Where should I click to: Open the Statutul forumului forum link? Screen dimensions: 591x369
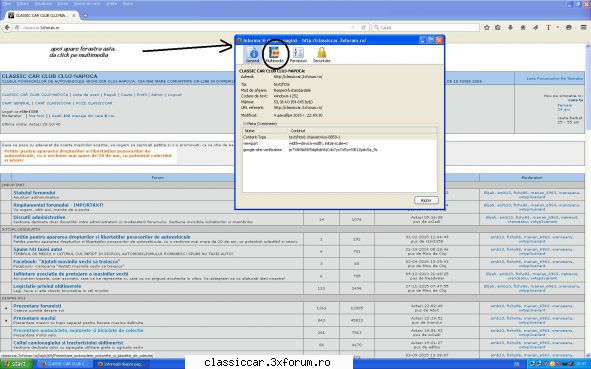click(34, 193)
